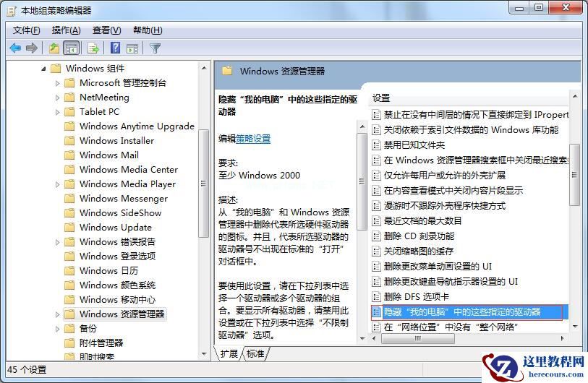The height and width of the screenshot is (383, 588).
Task: Expand the Windows 资源管理器 node
Action: [57, 314]
